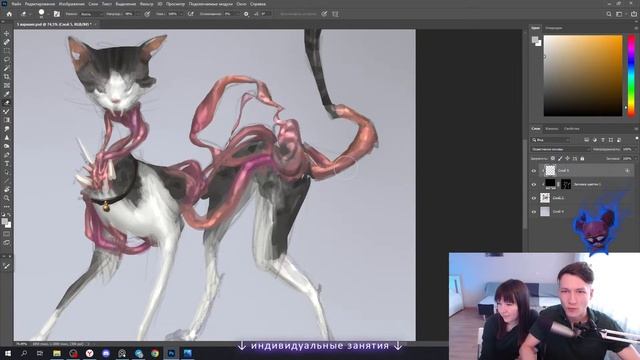Open the Просмотр menu
The width and height of the screenshot is (640, 360).
(x=175, y=4)
